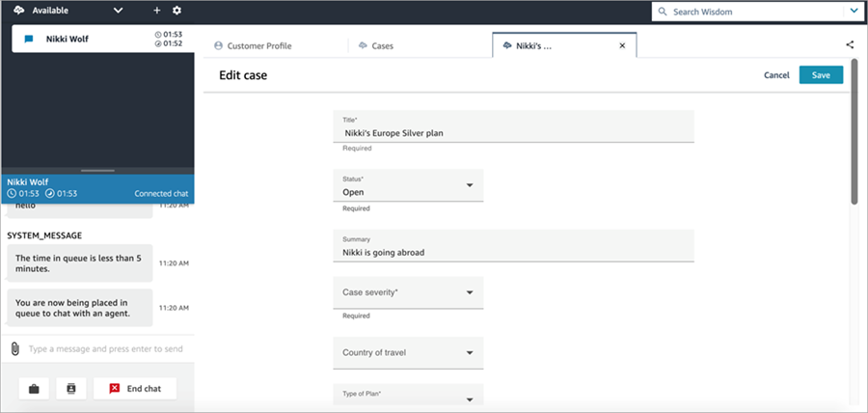Click the contact card icon button
868x413 pixels.
[x=71, y=388]
